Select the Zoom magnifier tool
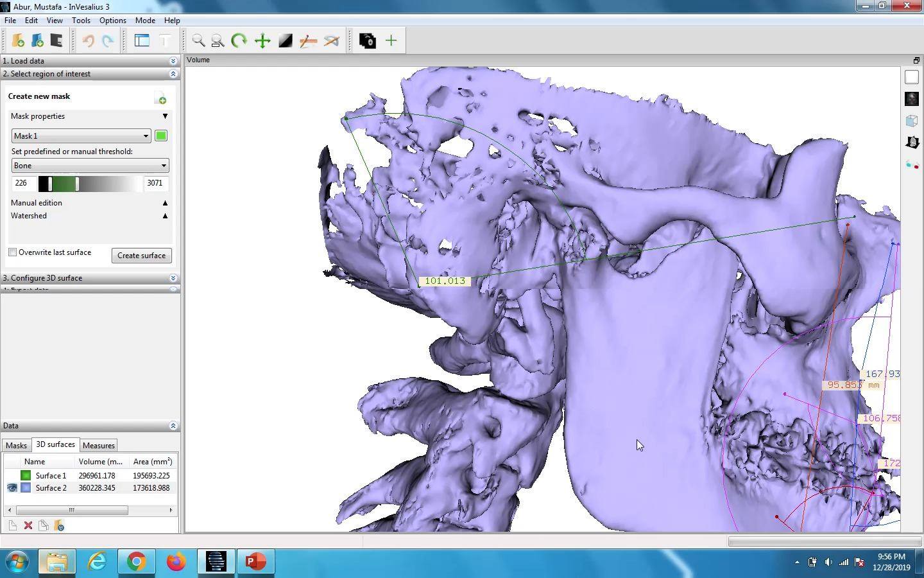The width and height of the screenshot is (924, 578). click(199, 41)
